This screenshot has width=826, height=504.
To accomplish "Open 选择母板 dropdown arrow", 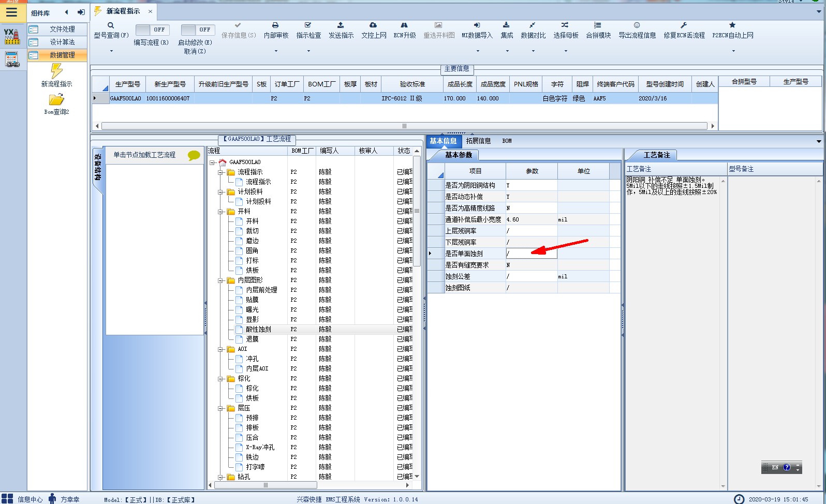I will [x=566, y=51].
